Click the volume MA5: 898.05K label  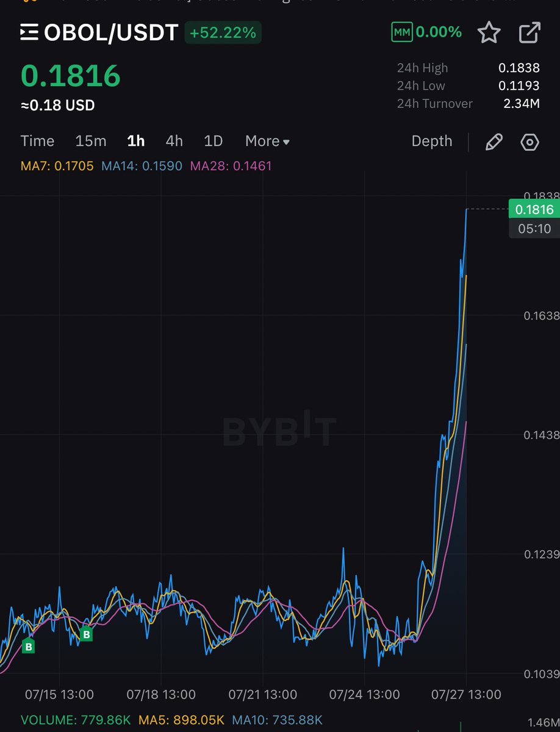pos(181,719)
